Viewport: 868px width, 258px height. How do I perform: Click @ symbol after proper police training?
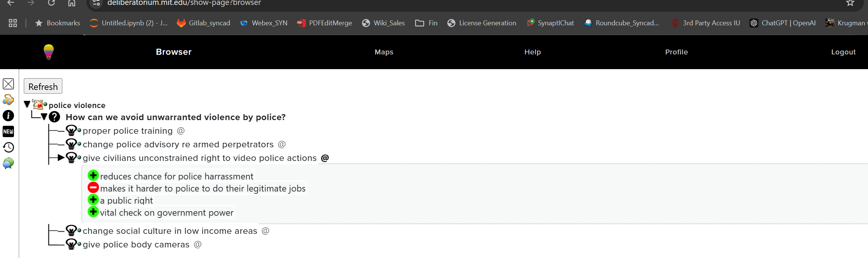point(181,131)
